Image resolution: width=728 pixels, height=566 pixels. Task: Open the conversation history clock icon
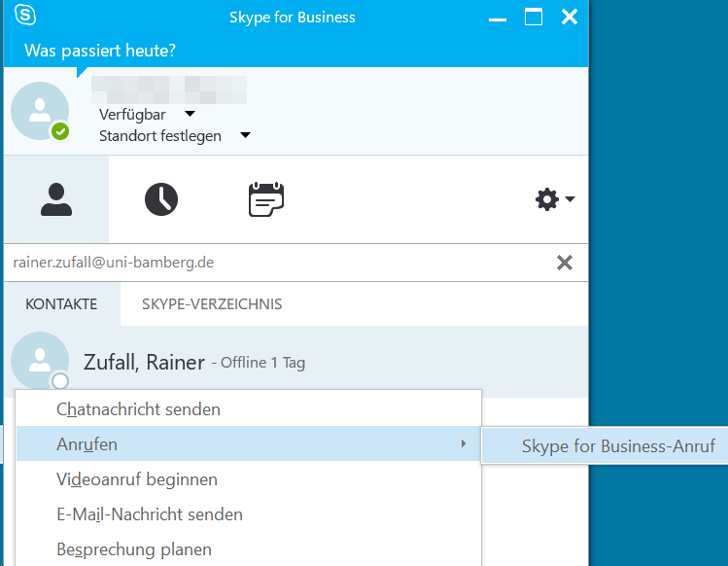pyautogui.click(x=161, y=199)
